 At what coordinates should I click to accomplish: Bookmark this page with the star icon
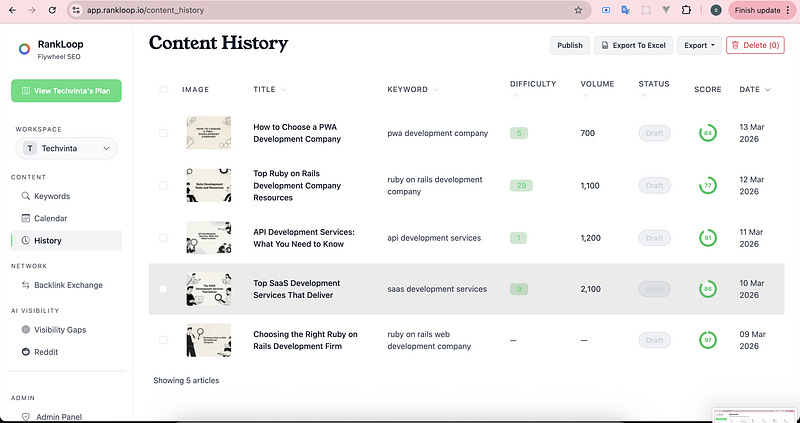pyautogui.click(x=578, y=10)
